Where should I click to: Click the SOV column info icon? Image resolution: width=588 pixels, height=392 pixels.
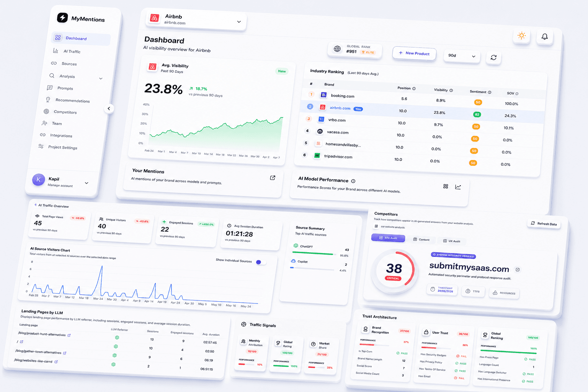(517, 94)
